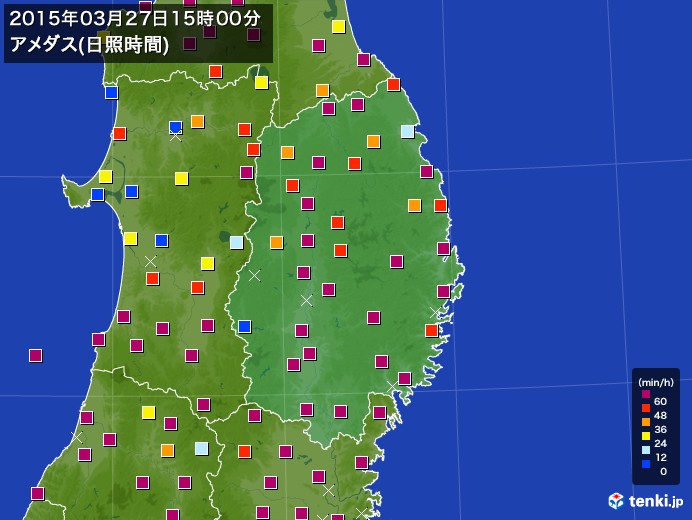Click the light blue marker beside Lake Tazawa
The height and width of the screenshot is (520, 692).
tap(237, 242)
